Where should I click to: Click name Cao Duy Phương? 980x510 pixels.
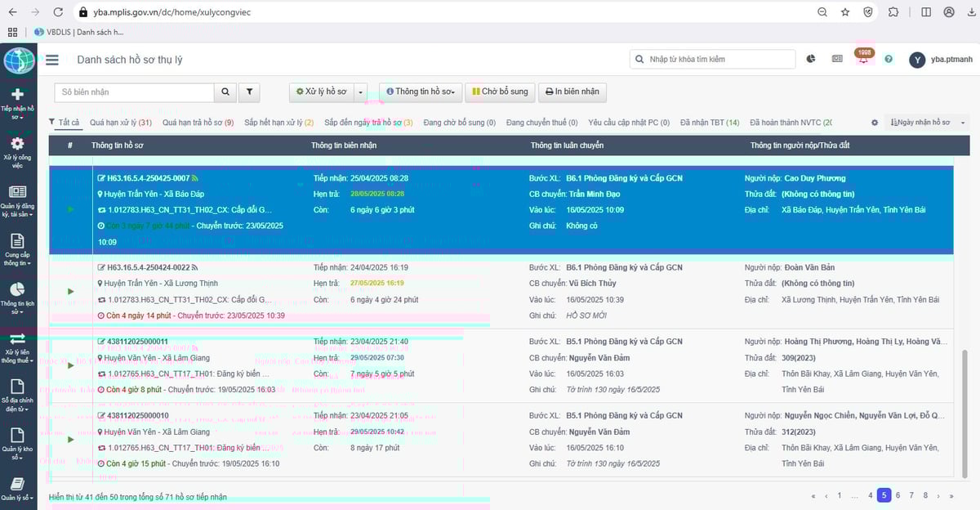(814, 178)
